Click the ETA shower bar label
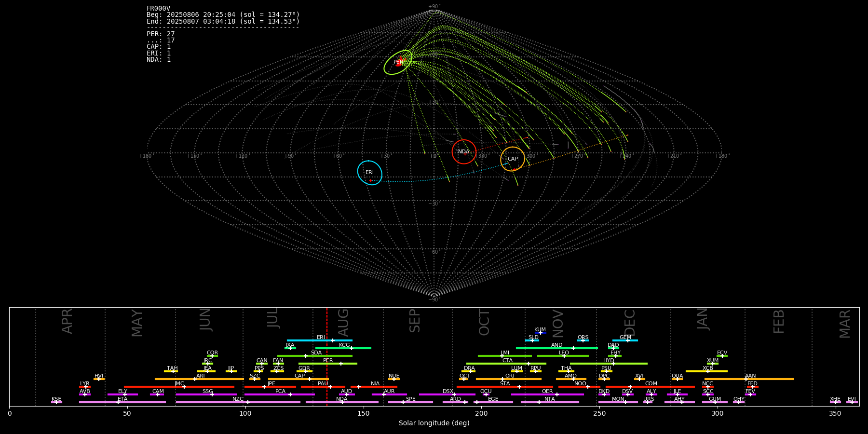 tap(122, 399)
